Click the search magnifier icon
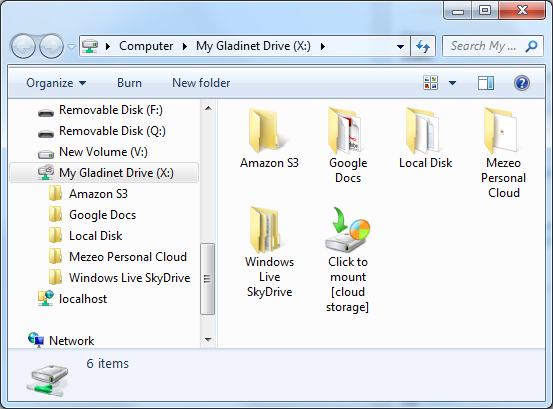 tap(531, 46)
